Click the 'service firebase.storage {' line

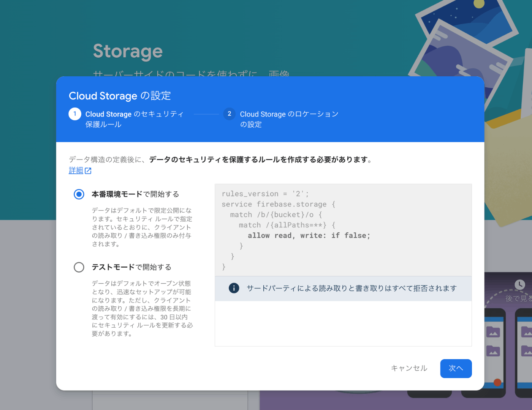pos(279,204)
